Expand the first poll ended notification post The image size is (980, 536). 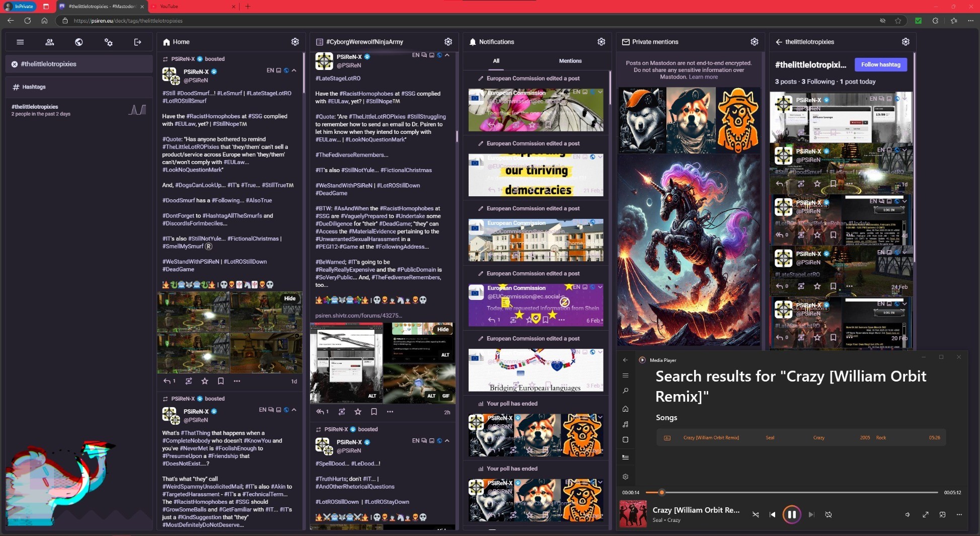coord(600,417)
